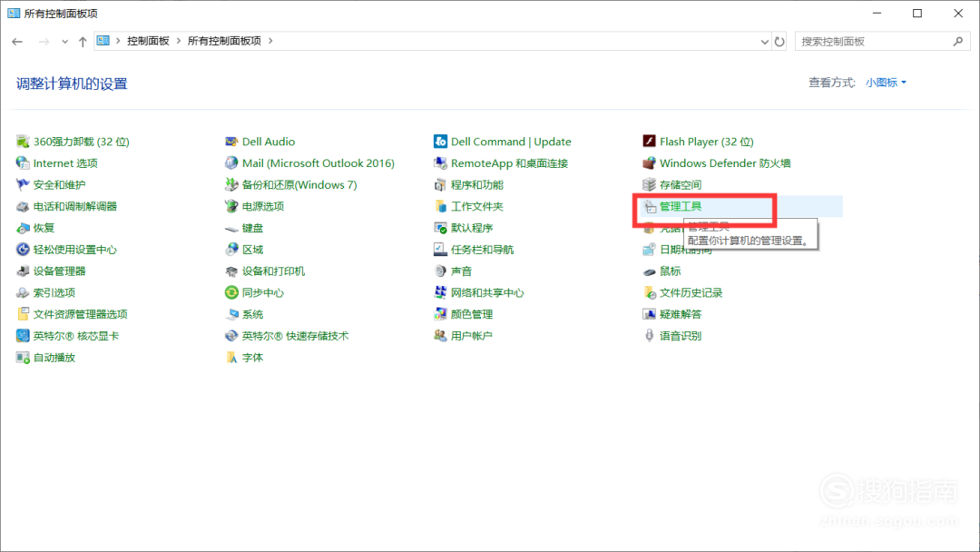Open the 存储空间 link
Image resolution: width=980 pixels, height=552 pixels.
pyautogui.click(x=681, y=185)
